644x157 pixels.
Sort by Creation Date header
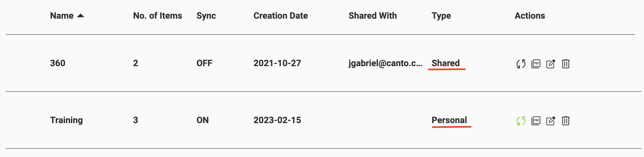281,16
